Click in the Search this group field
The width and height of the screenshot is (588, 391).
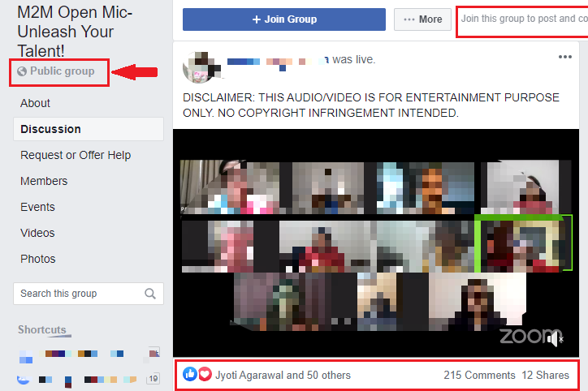[x=77, y=294]
